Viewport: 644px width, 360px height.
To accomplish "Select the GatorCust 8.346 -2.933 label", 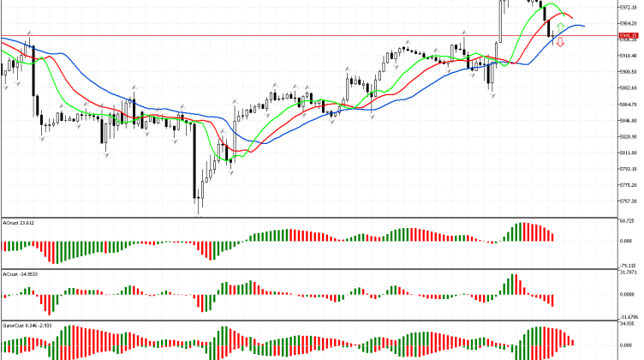I will 26,326.
